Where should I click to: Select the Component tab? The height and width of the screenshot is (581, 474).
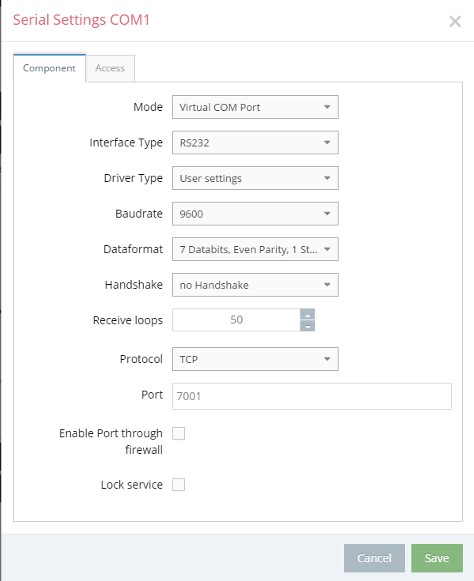pyautogui.click(x=49, y=68)
